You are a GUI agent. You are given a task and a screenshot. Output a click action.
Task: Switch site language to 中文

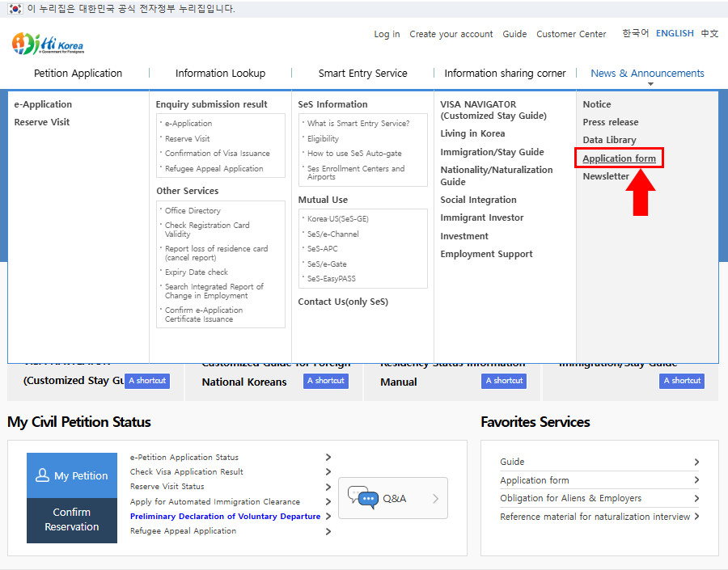coord(709,34)
